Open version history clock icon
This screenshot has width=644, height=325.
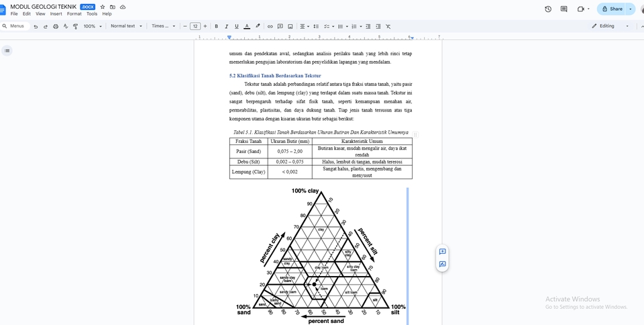(548, 9)
